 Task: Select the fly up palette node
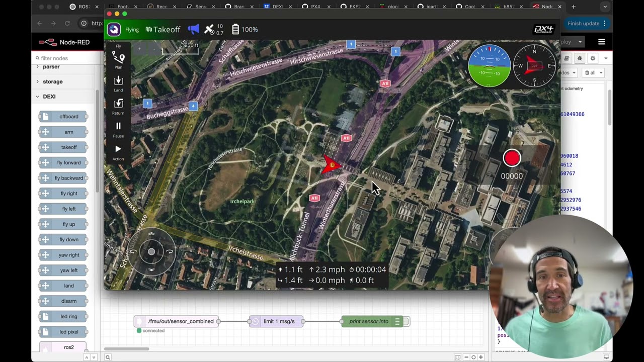coord(63,224)
